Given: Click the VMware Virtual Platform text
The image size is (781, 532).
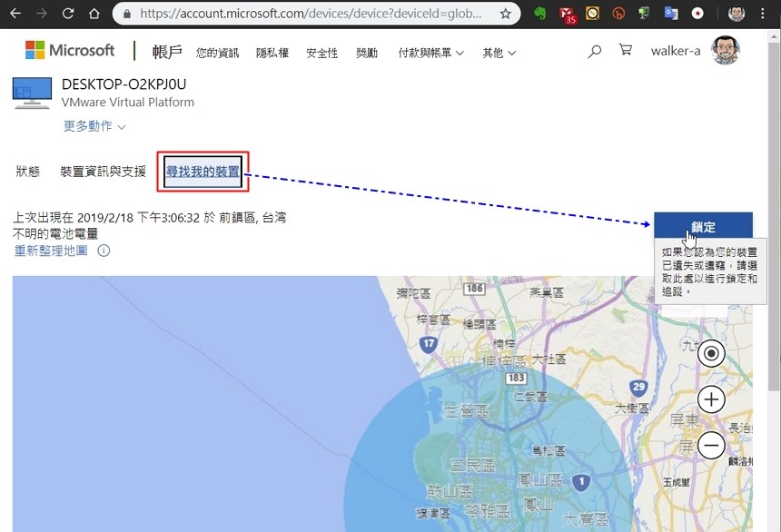Looking at the screenshot, I should [128, 102].
